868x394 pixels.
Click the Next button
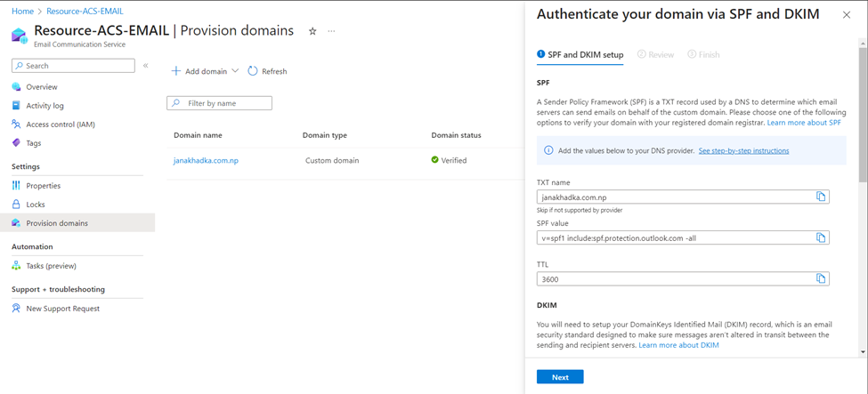(560, 377)
